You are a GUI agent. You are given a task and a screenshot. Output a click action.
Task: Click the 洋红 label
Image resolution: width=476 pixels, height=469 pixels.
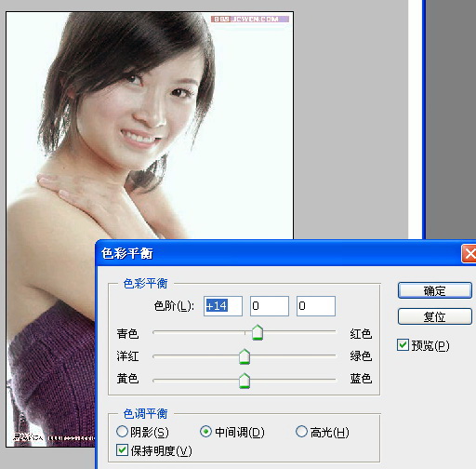coord(127,356)
